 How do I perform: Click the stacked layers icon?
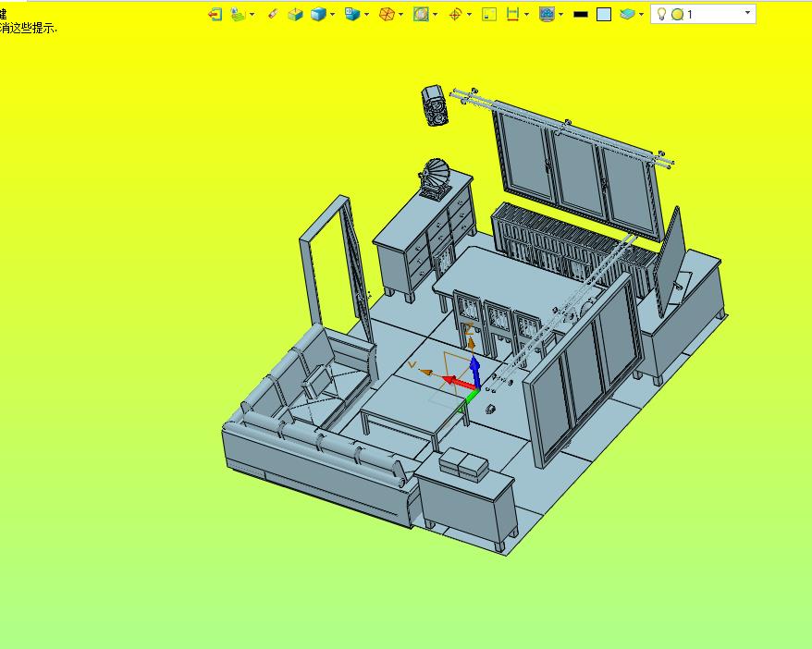pos(627,14)
